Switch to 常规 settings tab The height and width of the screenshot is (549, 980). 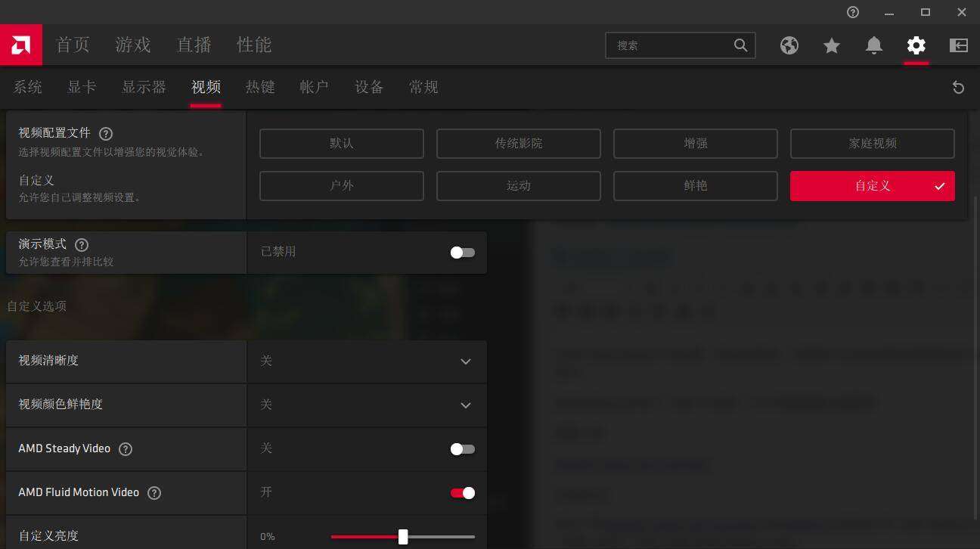click(x=423, y=87)
